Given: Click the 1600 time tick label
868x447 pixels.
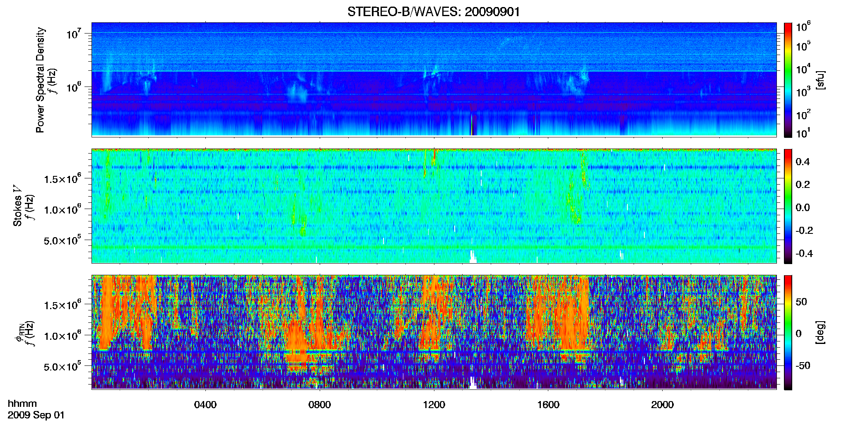Looking at the screenshot, I should [548, 405].
